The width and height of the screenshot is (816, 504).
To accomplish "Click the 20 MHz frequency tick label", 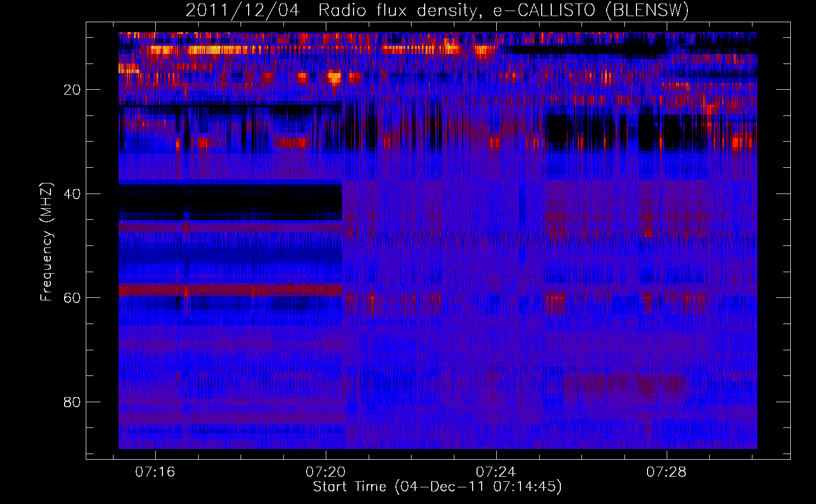I will point(73,90).
